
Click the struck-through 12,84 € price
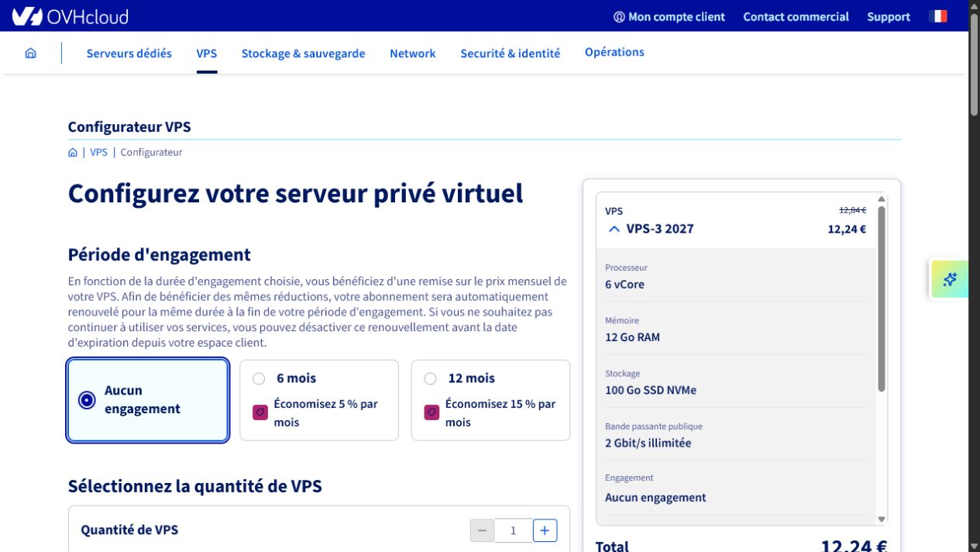point(852,210)
